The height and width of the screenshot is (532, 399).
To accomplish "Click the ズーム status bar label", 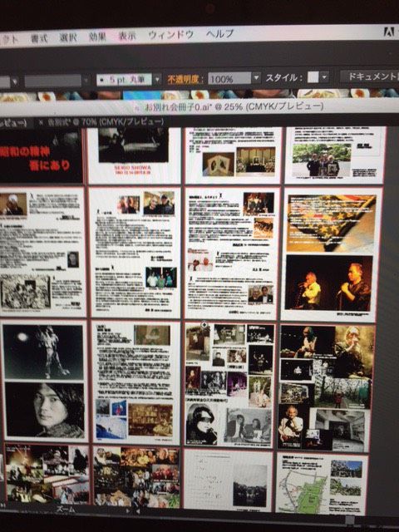I will (x=65, y=509).
